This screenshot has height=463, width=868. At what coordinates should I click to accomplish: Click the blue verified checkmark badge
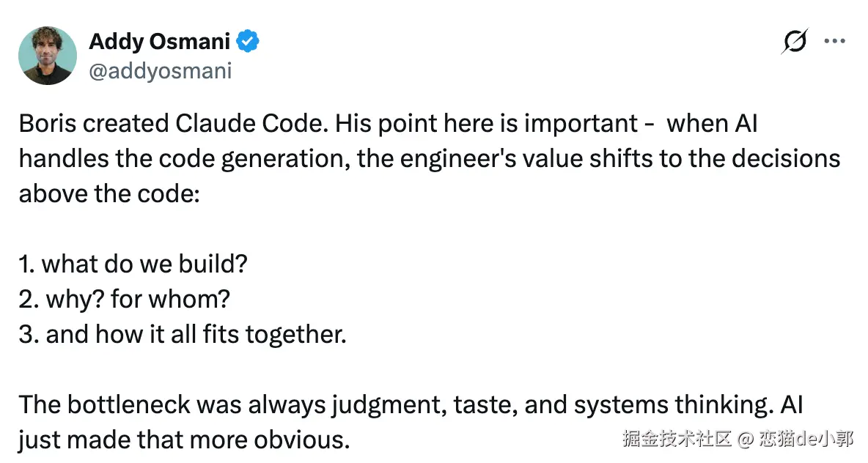(249, 42)
